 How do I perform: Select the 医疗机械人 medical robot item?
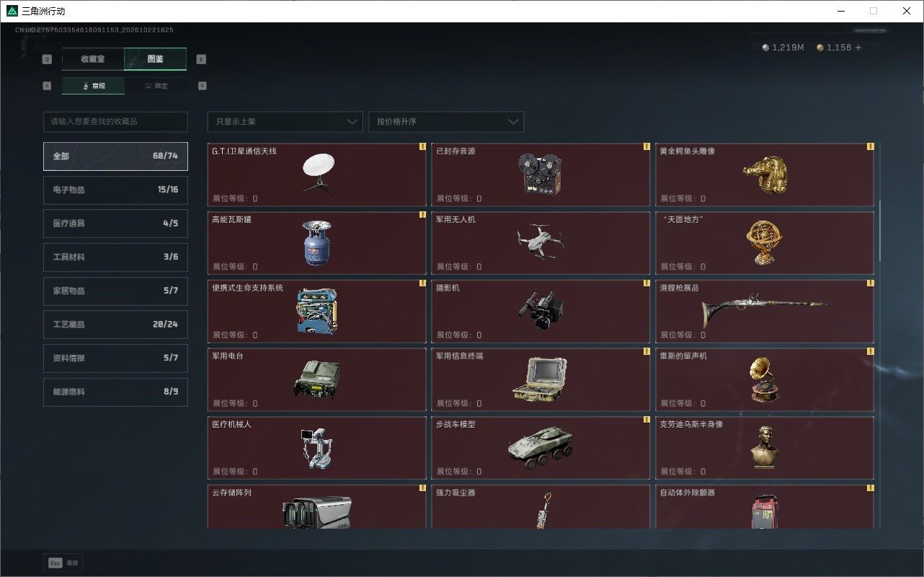click(316, 448)
